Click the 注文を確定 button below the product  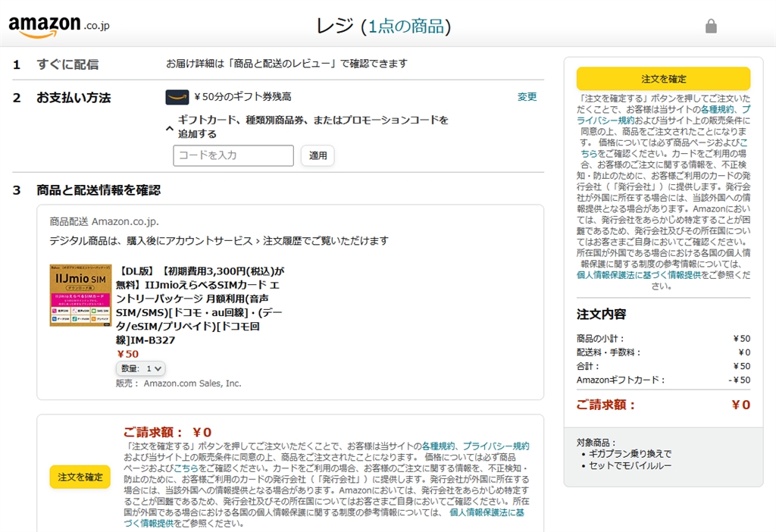point(80,477)
